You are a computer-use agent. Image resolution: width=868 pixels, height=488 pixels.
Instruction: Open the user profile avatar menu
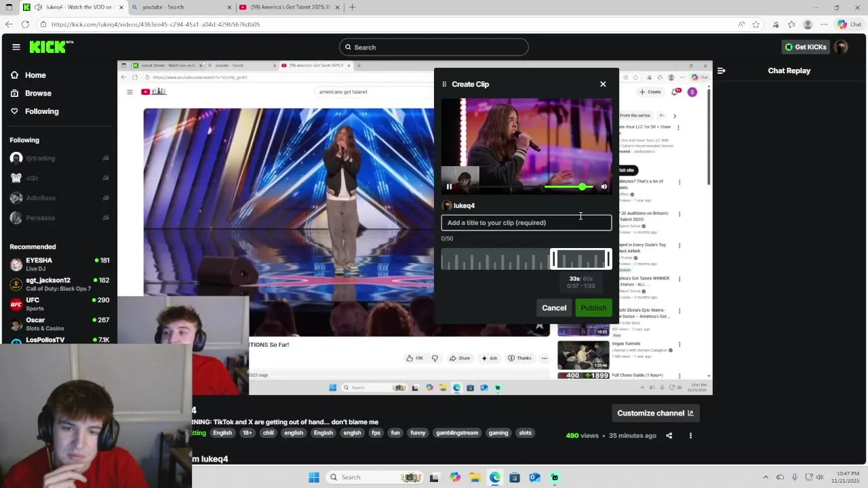click(841, 47)
